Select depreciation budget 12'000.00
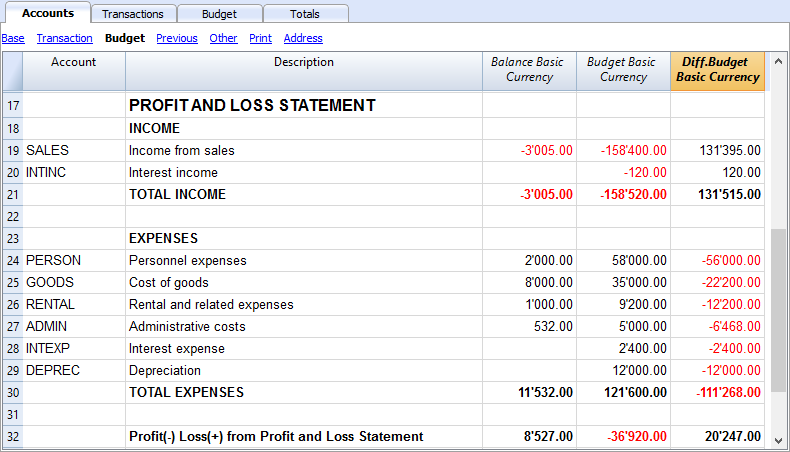Screen dimensions: 790x452 (x=623, y=370)
